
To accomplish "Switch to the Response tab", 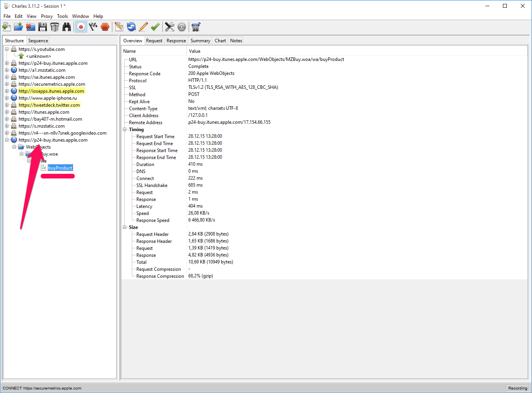I will coord(176,41).
